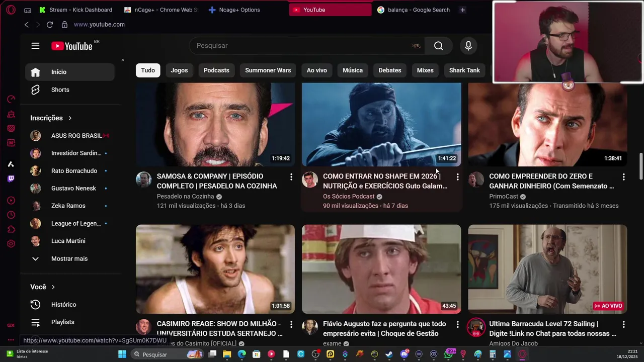
Task: Click the Pesquisar YouTube search field
Action: [307, 46]
